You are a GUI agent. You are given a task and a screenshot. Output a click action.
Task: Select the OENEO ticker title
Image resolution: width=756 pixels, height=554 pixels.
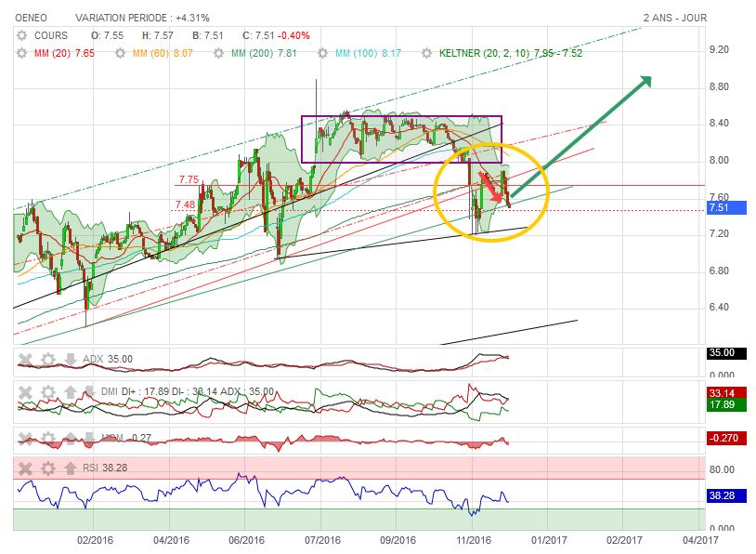(31, 19)
